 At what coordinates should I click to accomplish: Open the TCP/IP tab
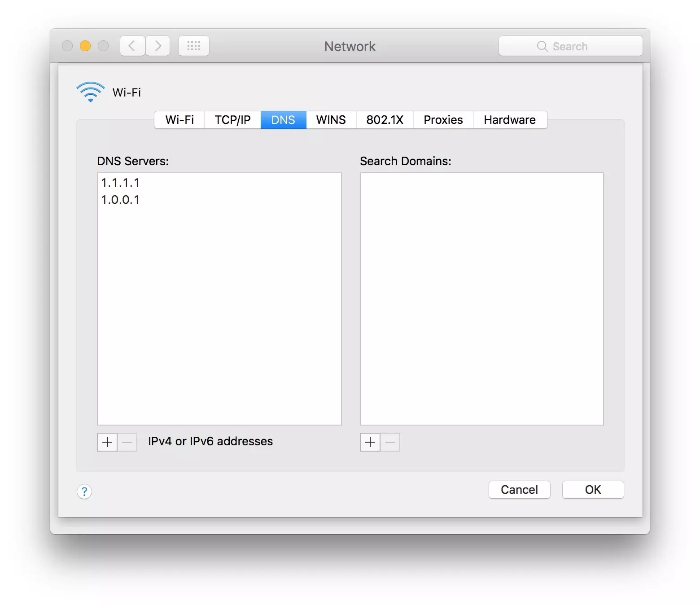(232, 120)
